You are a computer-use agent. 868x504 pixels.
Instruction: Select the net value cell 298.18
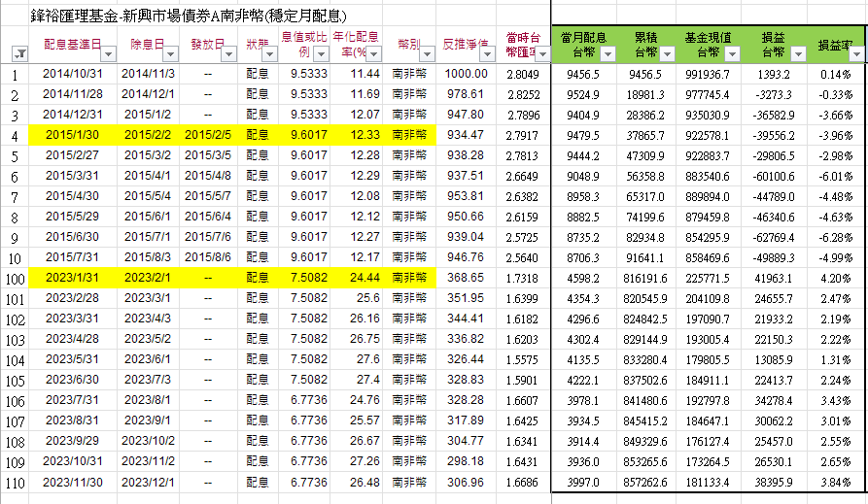pyautogui.click(x=466, y=461)
